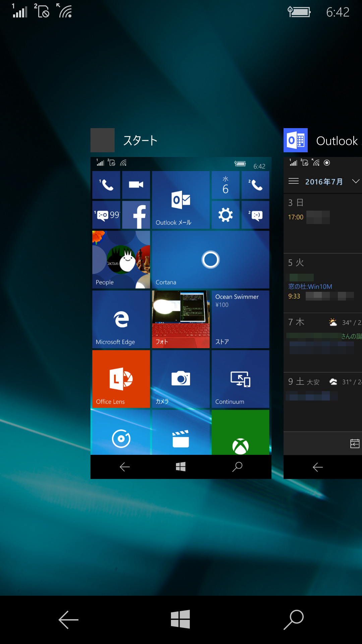The width and height of the screenshot is (362, 644).
Task: Select the 5 火 day entry
Action: [x=296, y=263]
